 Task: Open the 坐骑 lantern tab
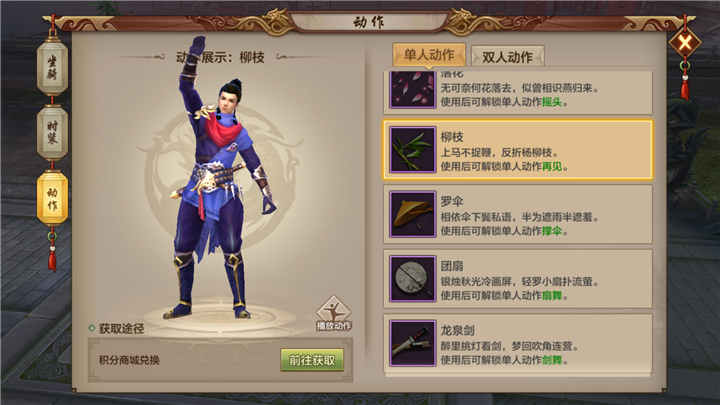[x=52, y=67]
